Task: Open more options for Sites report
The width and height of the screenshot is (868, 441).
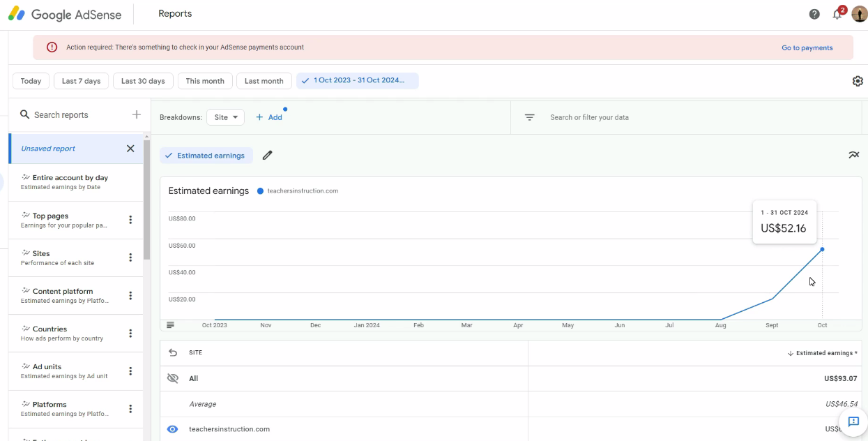Action: pyautogui.click(x=130, y=257)
